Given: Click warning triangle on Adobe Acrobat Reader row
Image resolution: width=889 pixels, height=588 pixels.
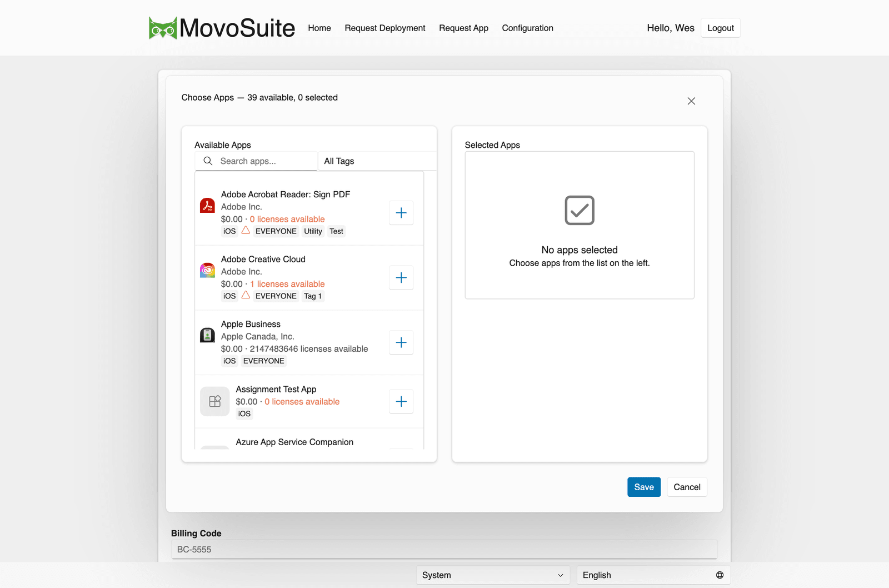Looking at the screenshot, I should coord(246,231).
